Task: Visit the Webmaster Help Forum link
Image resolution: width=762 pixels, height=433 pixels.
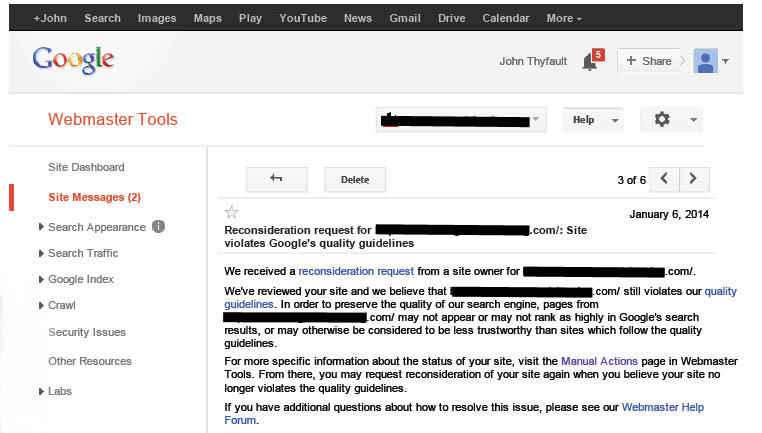Action: pos(663,407)
